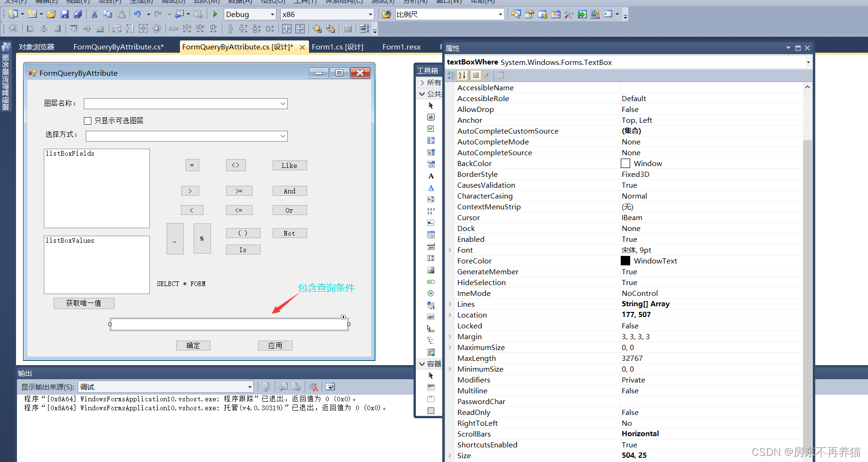This screenshot has width=868, height=462.
Task: Open the 图层名称 combo box
Action: 283,104
